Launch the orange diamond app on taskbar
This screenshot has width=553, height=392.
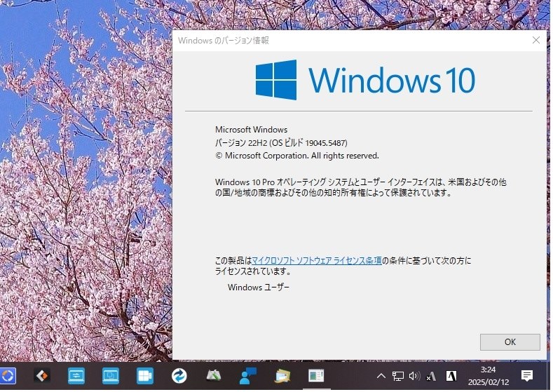[41, 375]
